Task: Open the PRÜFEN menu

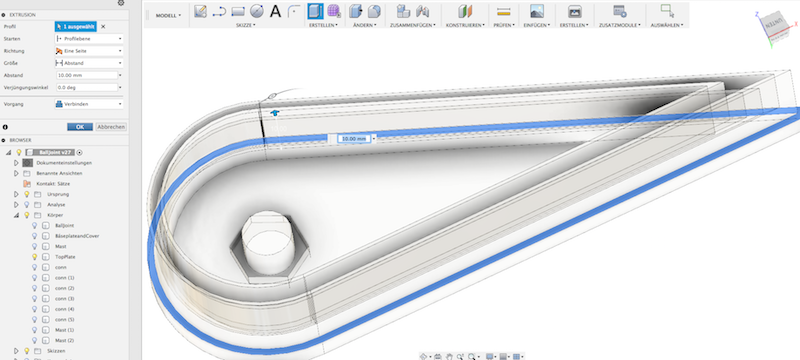Action: point(504,24)
